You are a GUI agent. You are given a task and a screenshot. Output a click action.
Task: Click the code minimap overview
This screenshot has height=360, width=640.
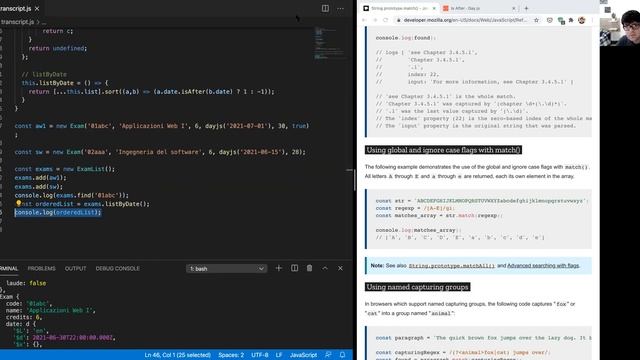tap(329, 44)
